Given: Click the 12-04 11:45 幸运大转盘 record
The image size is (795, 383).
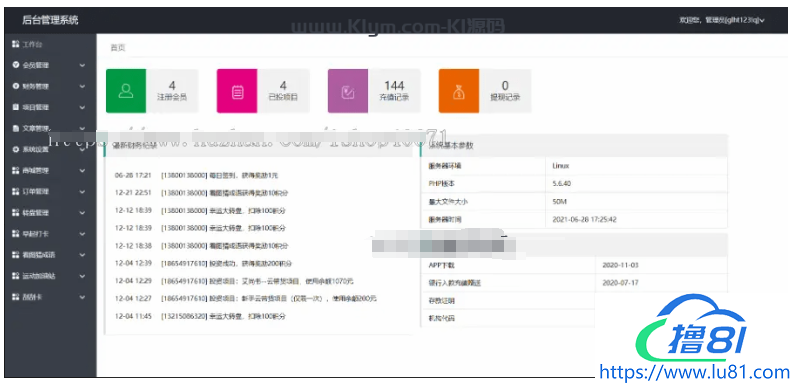Looking at the screenshot, I should (x=200, y=316).
